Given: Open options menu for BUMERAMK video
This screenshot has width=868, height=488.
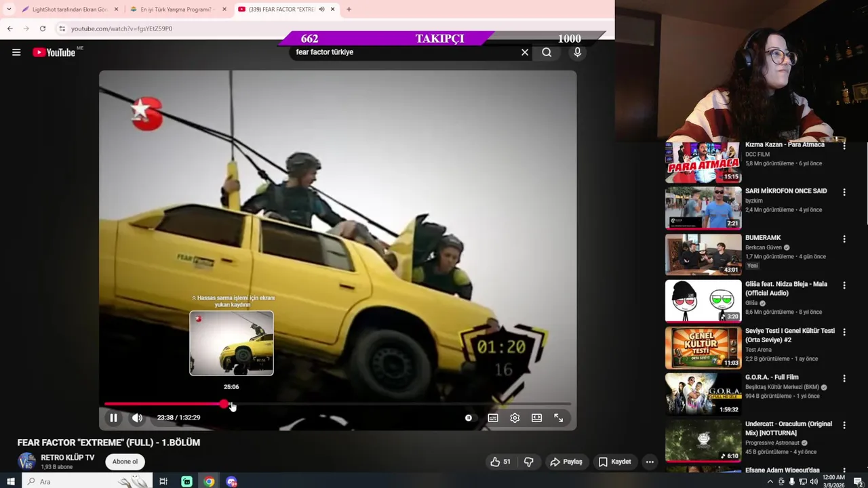Looking at the screenshot, I should (x=844, y=239).
